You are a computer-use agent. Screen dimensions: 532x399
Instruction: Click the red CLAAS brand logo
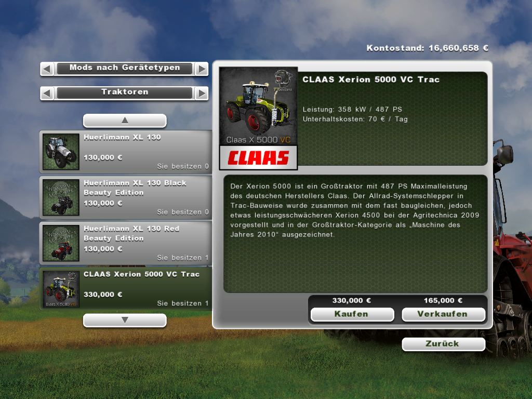259,158
